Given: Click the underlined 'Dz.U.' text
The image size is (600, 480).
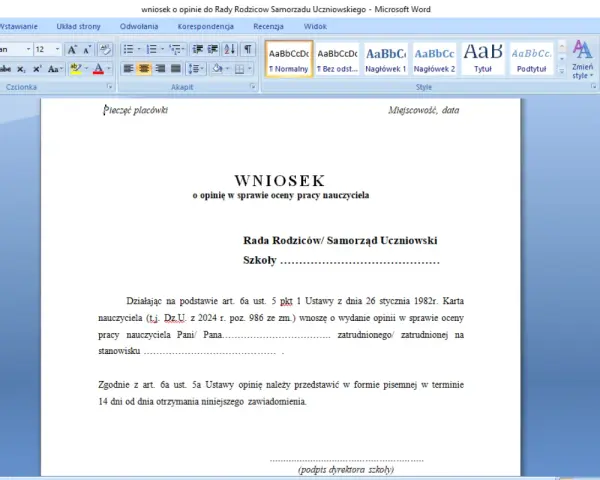Looking at the screenshot, I should pyautogui.click(x=175, y=318).
